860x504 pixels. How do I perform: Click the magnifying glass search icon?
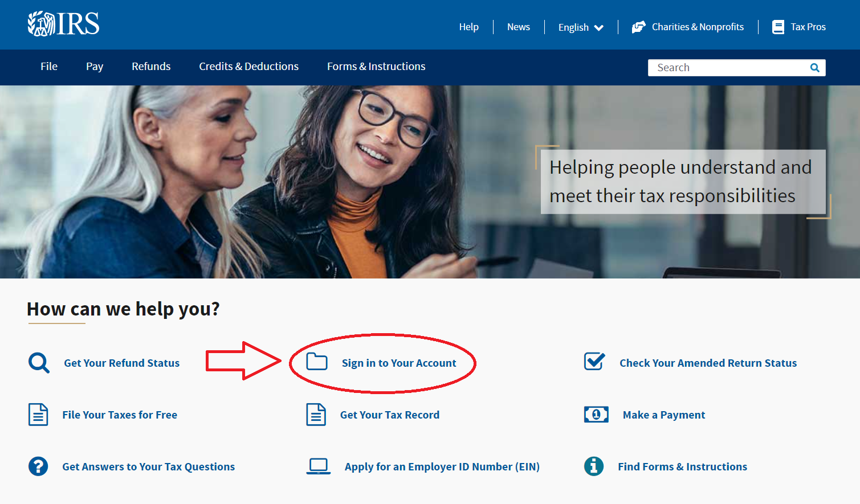814,67
